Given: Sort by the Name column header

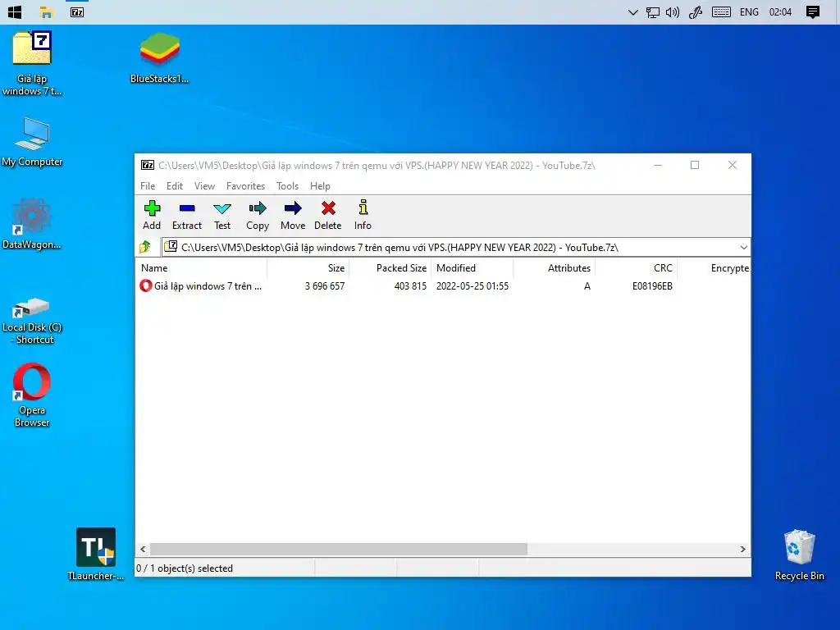Looking at the screenshot, I should (x=201, y=268).
